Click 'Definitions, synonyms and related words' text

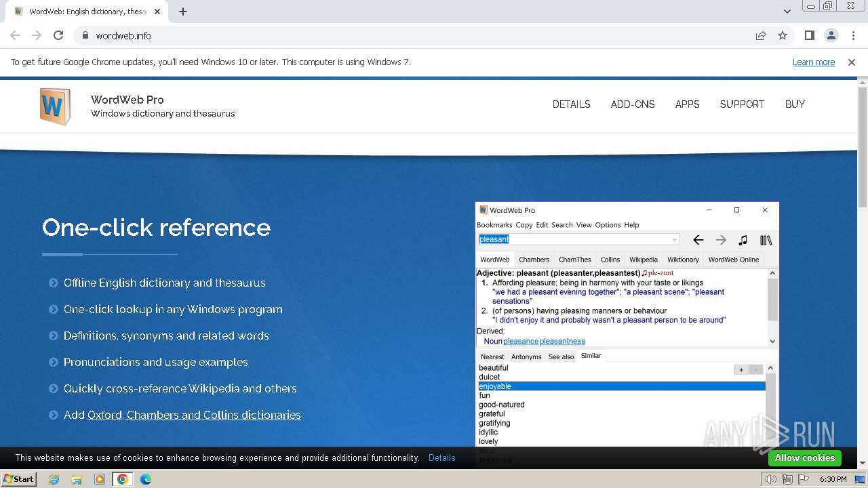coord(166,335)
